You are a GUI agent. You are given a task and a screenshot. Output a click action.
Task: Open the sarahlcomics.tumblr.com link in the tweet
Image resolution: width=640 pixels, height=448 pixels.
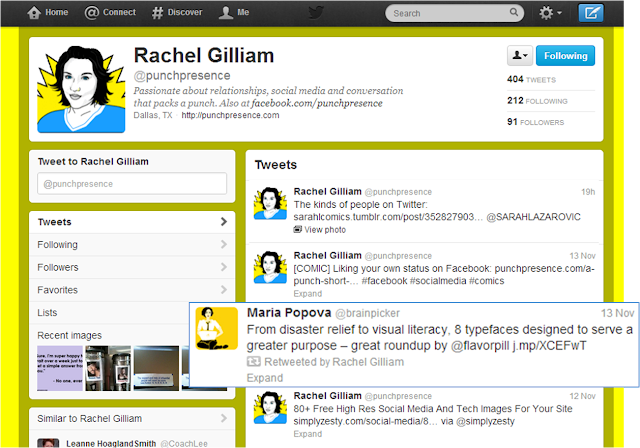click(388, 217)
